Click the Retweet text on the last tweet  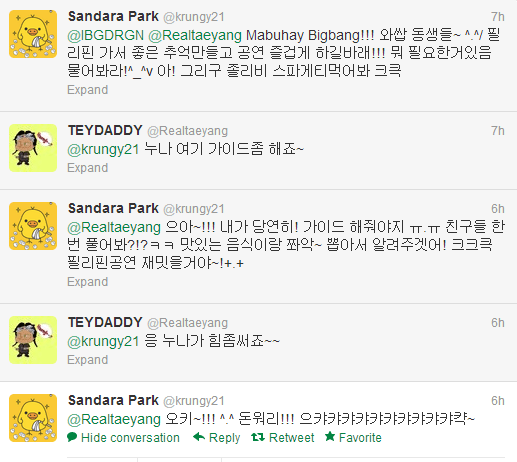coord(292,437)
